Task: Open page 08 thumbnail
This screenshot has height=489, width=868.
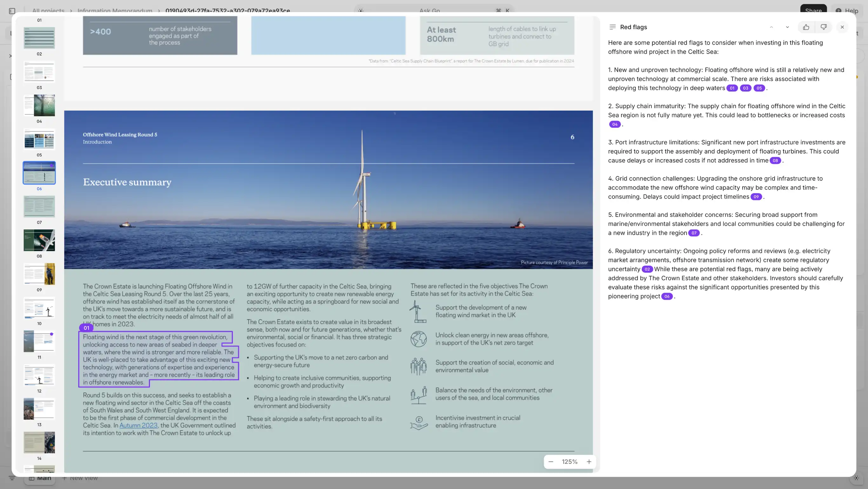Action: pyautogui.click(x=39, y=240)
